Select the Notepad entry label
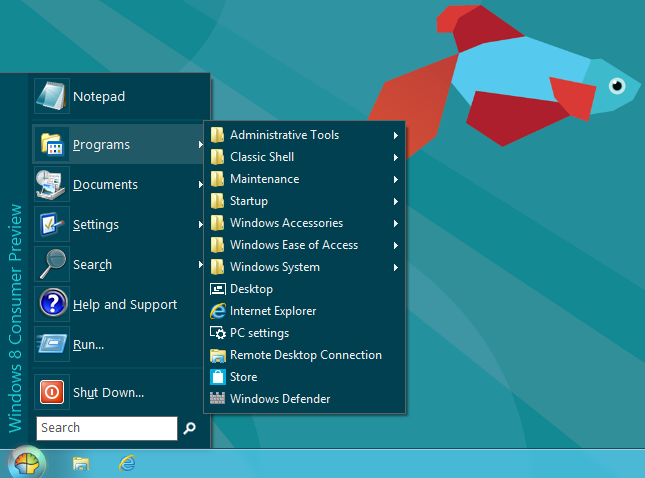The height and width of the screenshot is (478, 645). tap(99, 97)
